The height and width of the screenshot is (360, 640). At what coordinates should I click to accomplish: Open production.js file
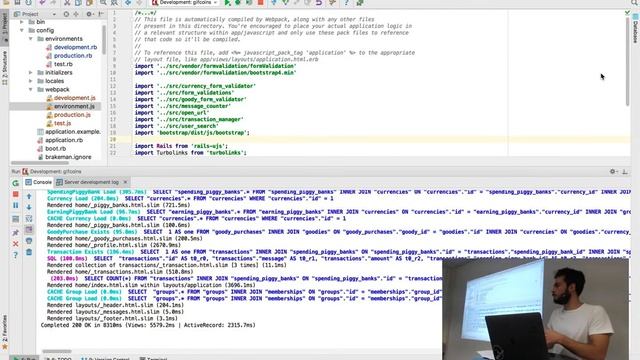pyautogui.click(x=72, y=115)
